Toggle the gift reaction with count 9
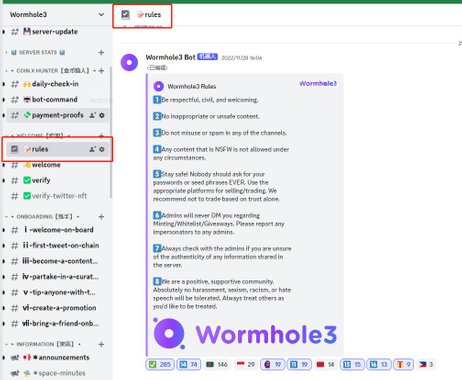The image size is (462, 380). [403, 365]
